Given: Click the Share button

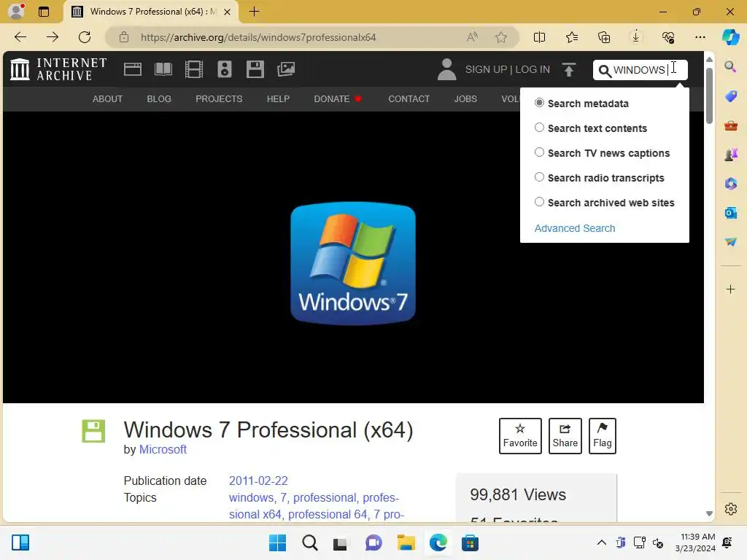Looking at the screenshot, I should pos(565,436).
